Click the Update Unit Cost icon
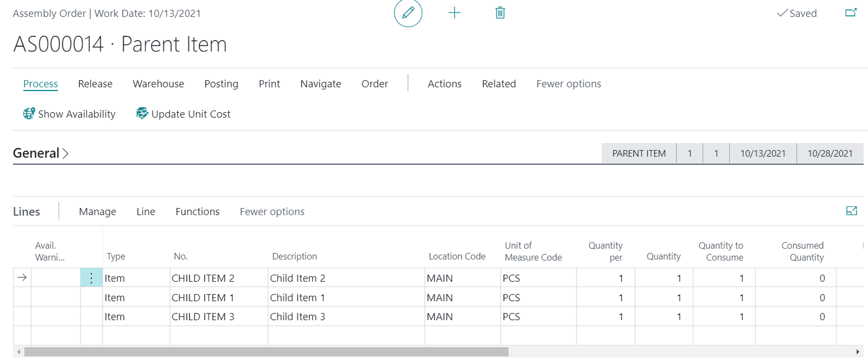The image size is (868, 363). pyautogui.click(x=142, y=114)
